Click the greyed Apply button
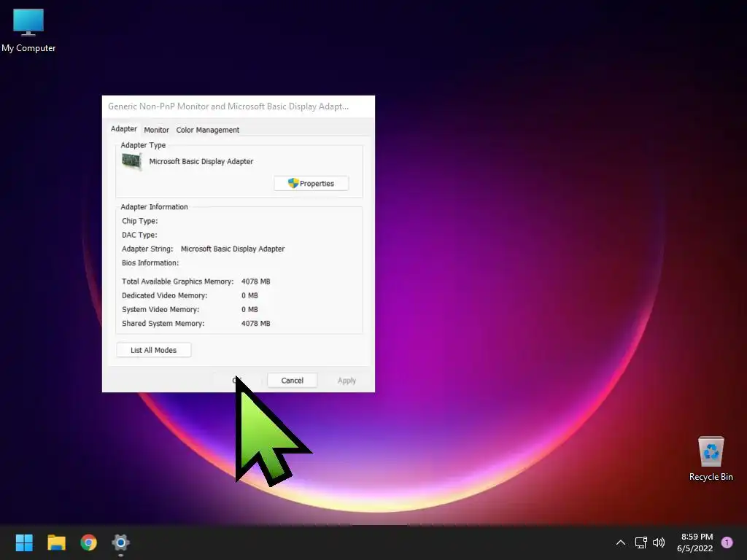This screenshot has height=560, width=747. [x=347, y=381]
